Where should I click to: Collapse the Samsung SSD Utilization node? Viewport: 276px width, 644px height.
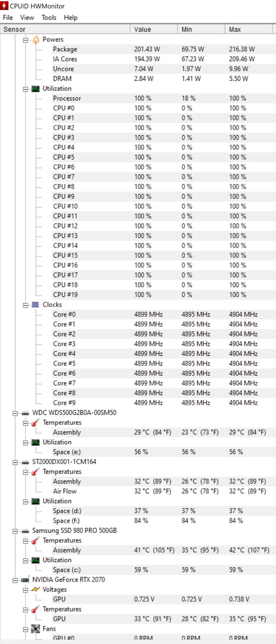point(26,560)
